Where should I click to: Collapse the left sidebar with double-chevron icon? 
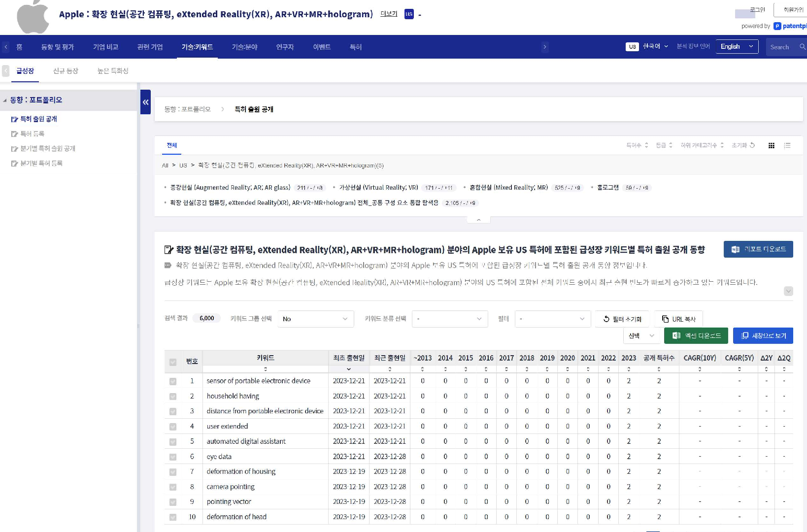(x=145, y=102)
